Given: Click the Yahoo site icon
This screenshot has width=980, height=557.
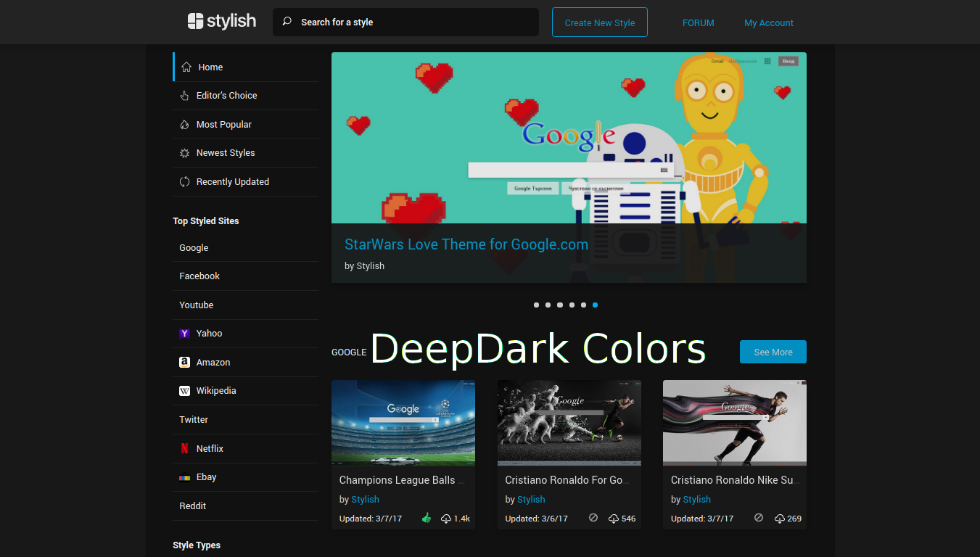Looking at the screenshot, I should (x=184, y=334).
